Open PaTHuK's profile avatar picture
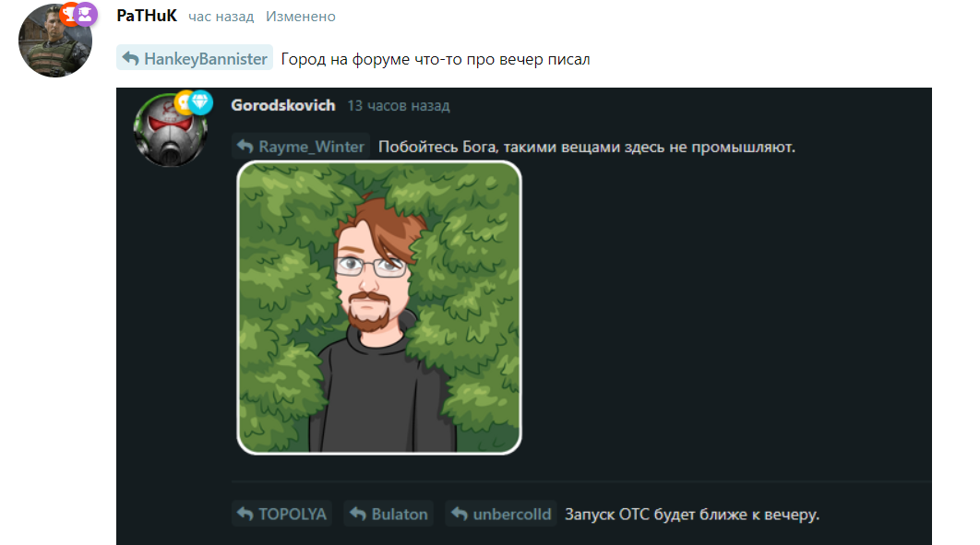 tap(55, 41)
